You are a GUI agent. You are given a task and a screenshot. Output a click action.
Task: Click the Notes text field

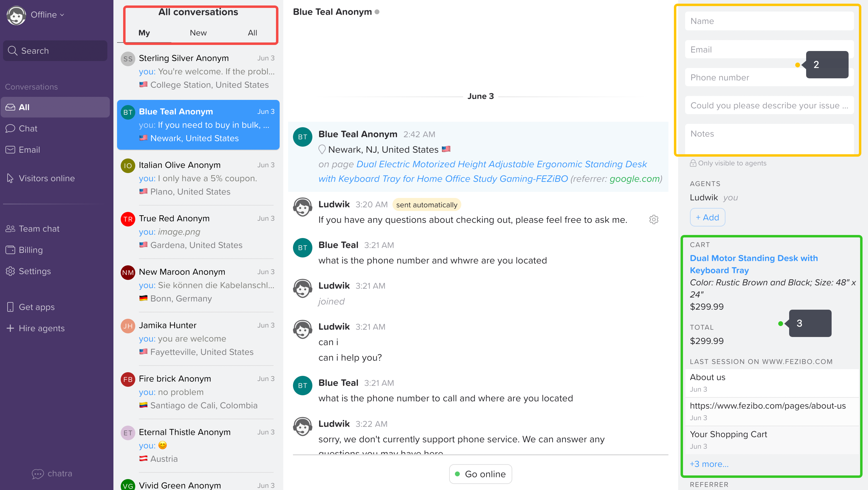[769, 138]
